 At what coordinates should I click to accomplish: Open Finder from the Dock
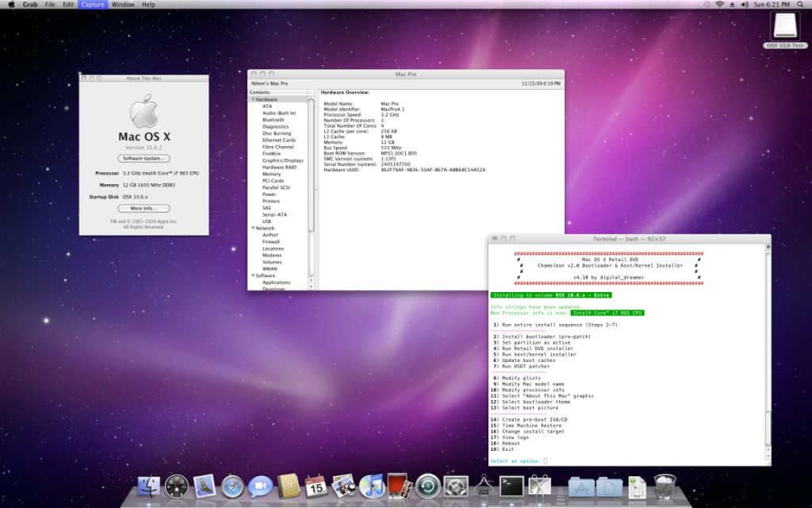pyautogui.click(x=148, y=487)
